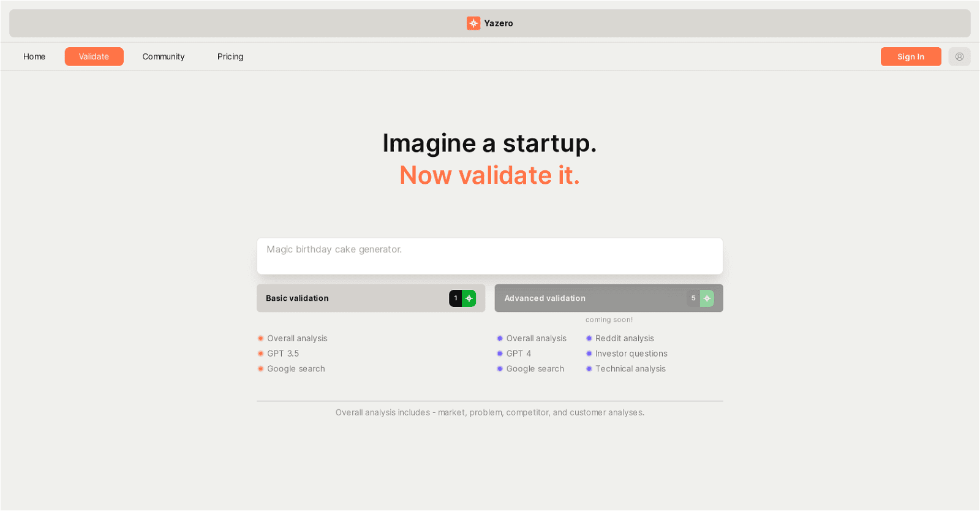Click the purple bullet beside Investor questions

click(589, 354)
